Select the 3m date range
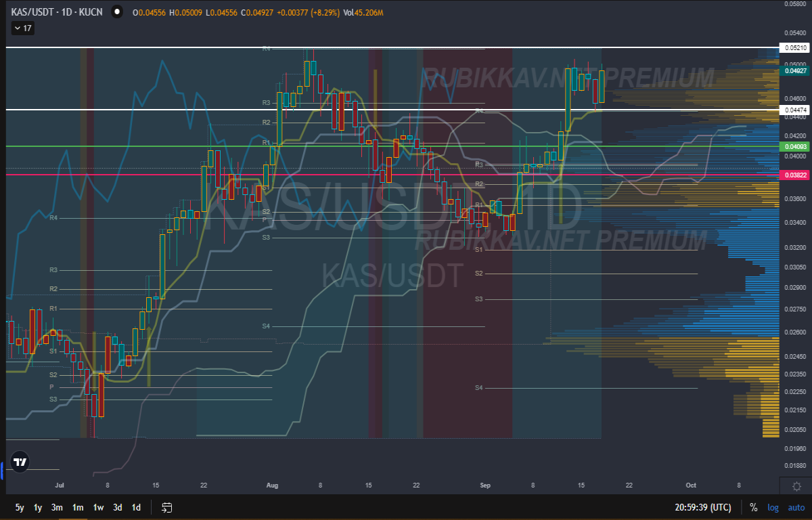The image size is (812, 520). 58,507
